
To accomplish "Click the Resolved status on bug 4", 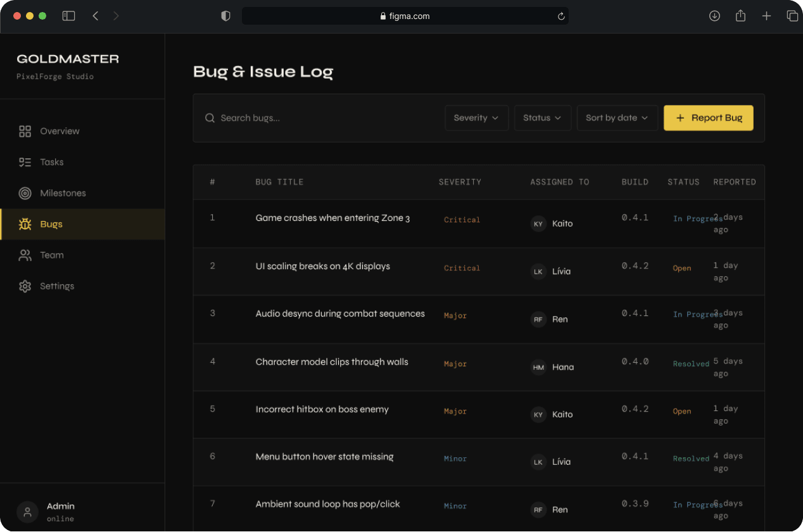I will click(x=691, y=364).
